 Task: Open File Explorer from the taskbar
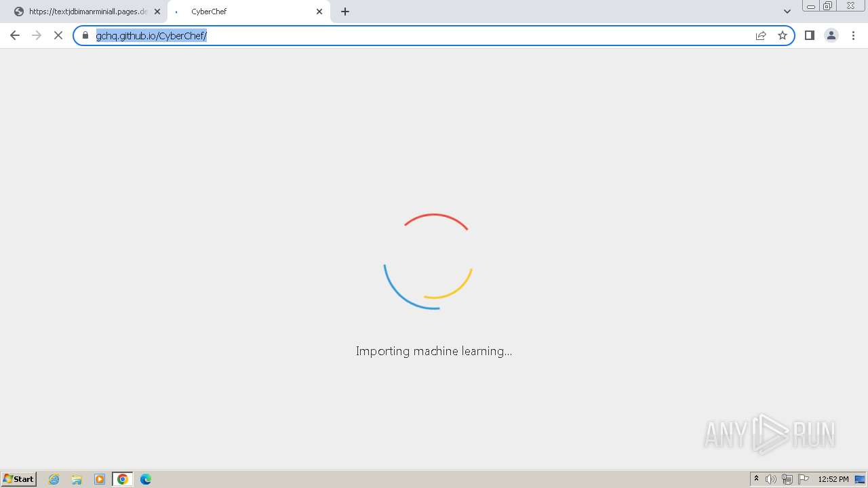(77, 479)
